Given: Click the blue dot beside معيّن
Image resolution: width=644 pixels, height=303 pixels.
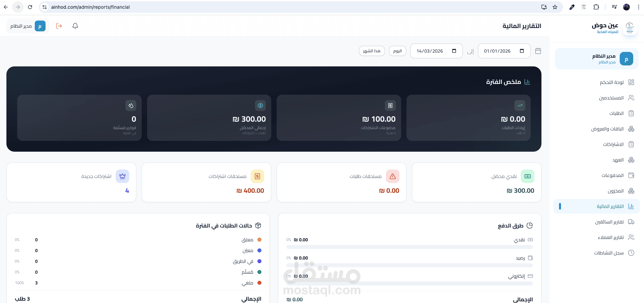Looking at the screenshot, I should [259, 250].
